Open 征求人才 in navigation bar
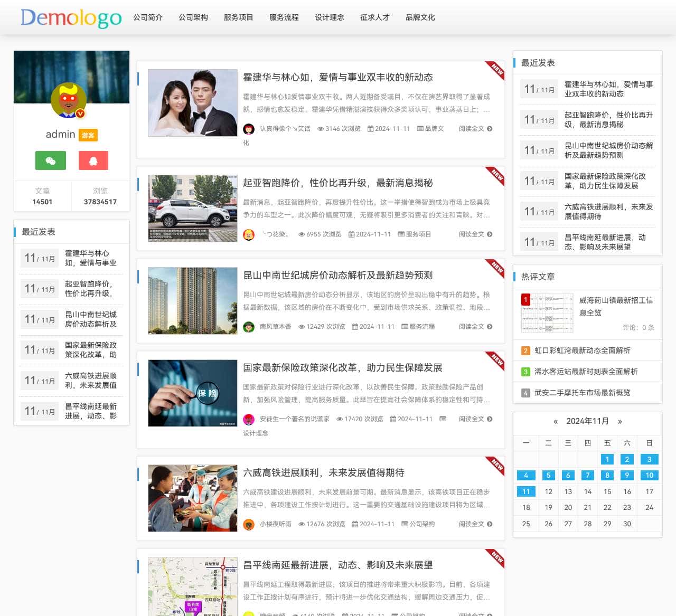 point(375,17)
